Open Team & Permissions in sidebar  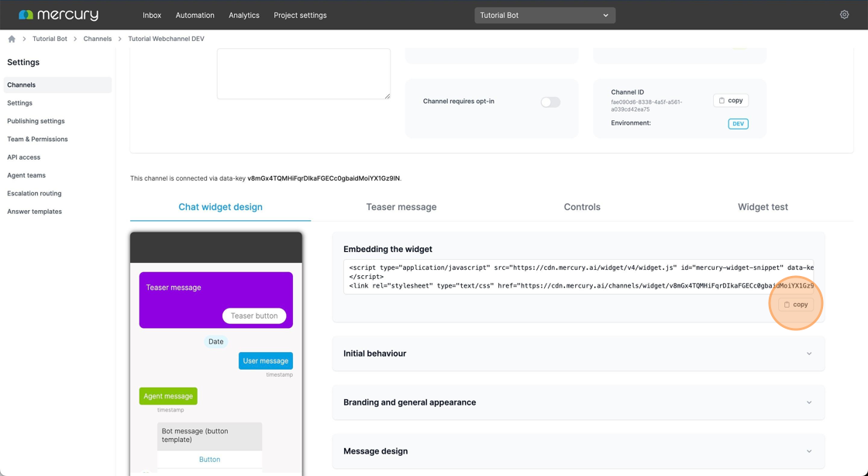point(38,139)
